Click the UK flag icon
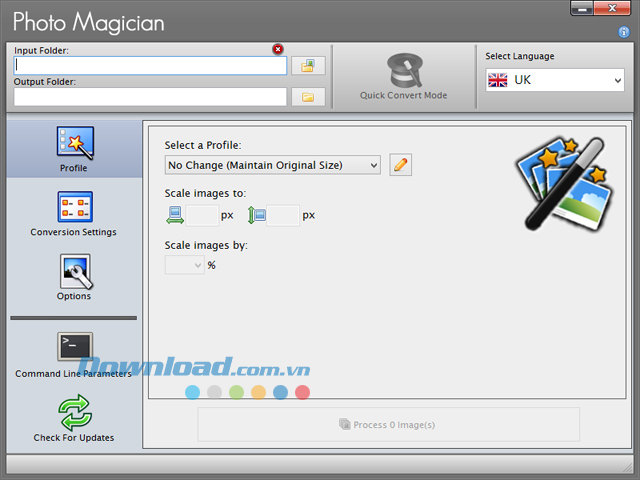Image resolution: width=640 pixels, height=480 pixels. pos(498,80)
